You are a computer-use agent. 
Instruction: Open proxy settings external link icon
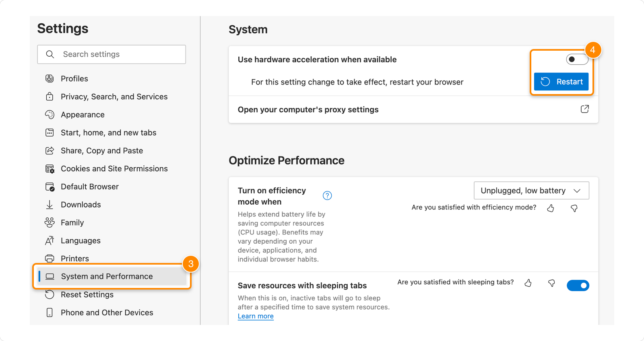pyautogui.click(x=584, y=109)
